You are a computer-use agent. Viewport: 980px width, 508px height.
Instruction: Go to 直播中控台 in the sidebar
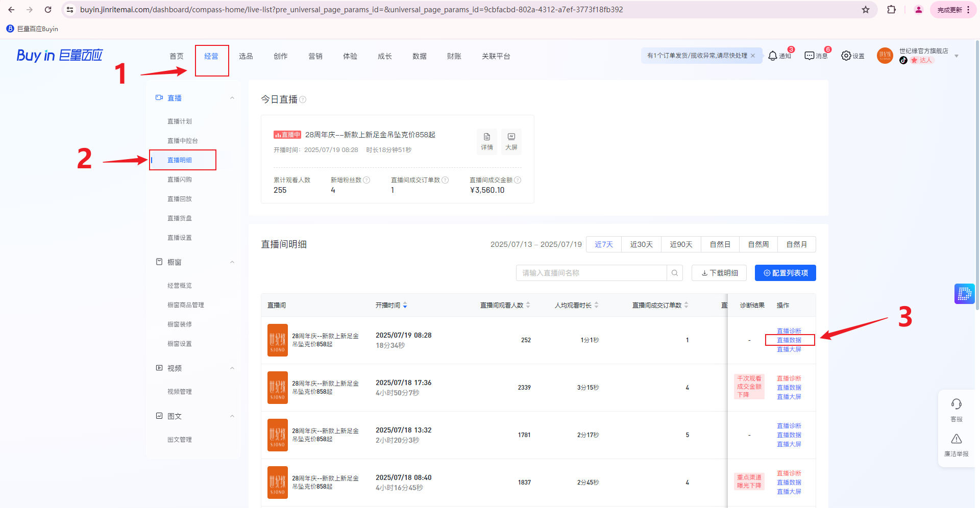(183, 141)
